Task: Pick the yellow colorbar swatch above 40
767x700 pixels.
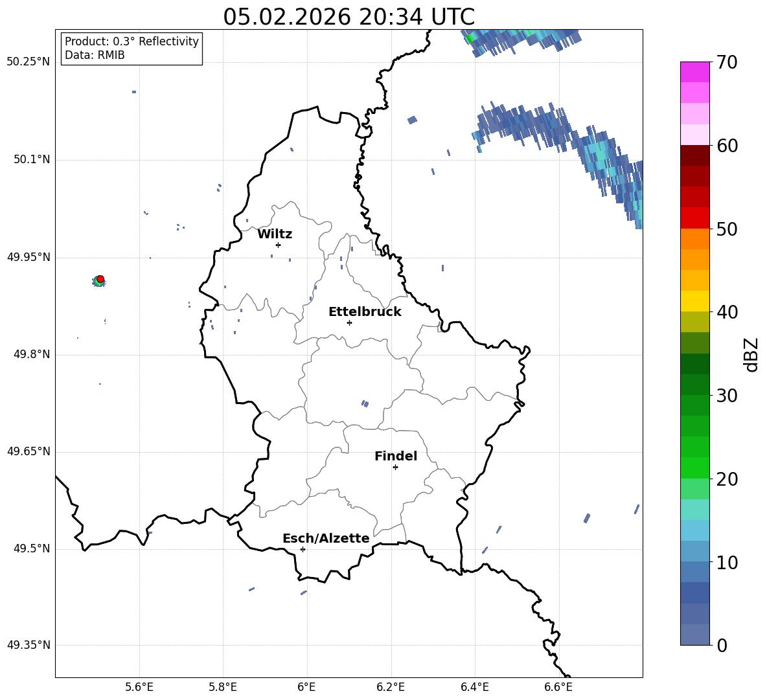Action: coord(695,301)
